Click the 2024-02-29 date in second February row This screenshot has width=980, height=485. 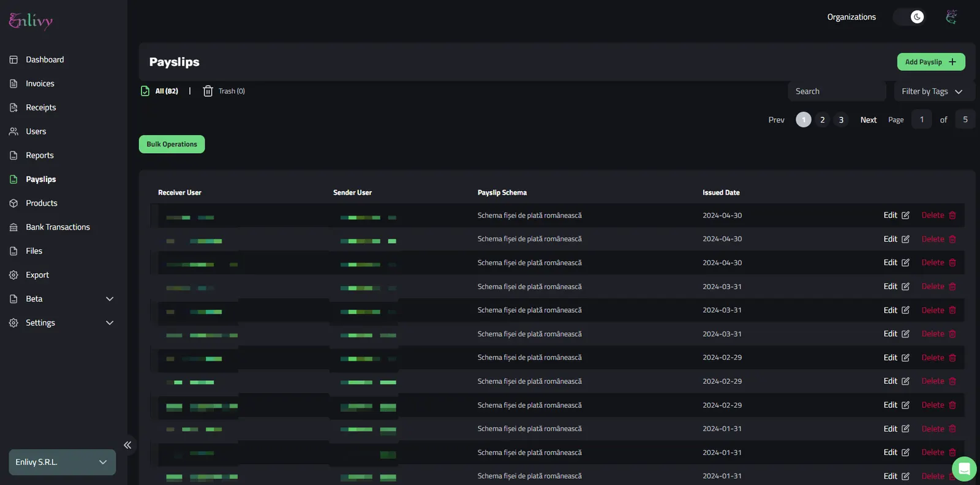[x=722, y=381]
